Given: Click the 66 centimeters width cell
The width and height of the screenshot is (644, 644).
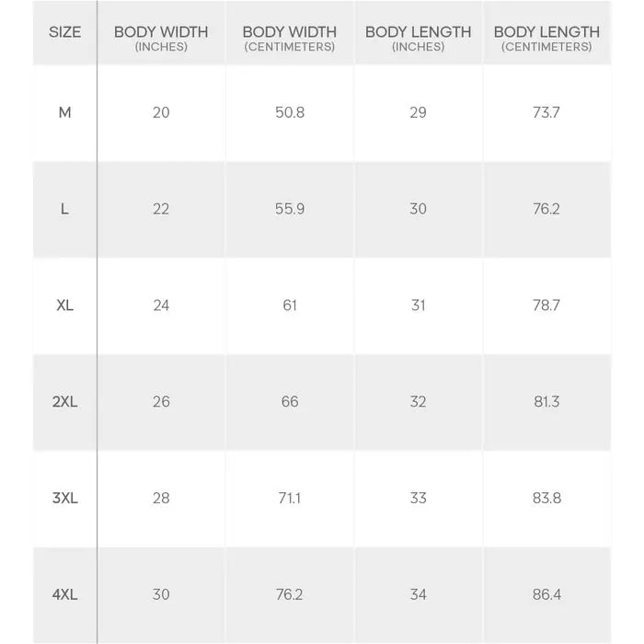Looking at the screenshot, I should point(290,402).
